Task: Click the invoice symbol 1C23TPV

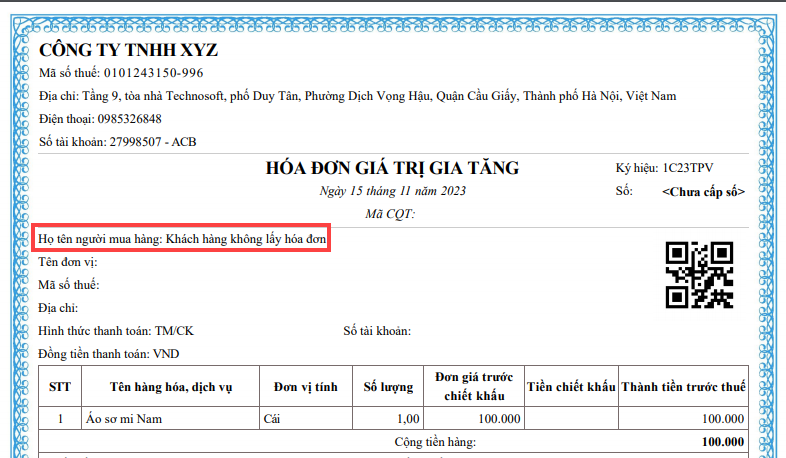Action: click(x=681, y=168)
